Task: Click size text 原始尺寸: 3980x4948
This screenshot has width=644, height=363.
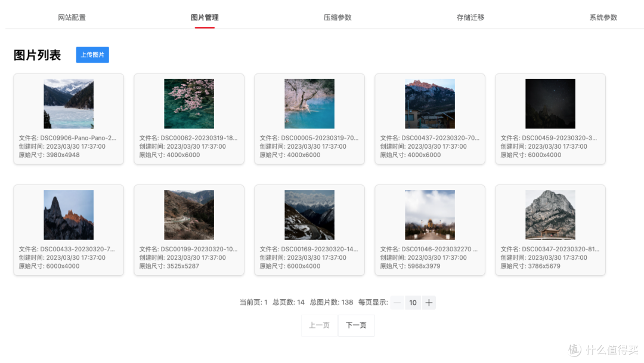Action: [x=49, y=155]
